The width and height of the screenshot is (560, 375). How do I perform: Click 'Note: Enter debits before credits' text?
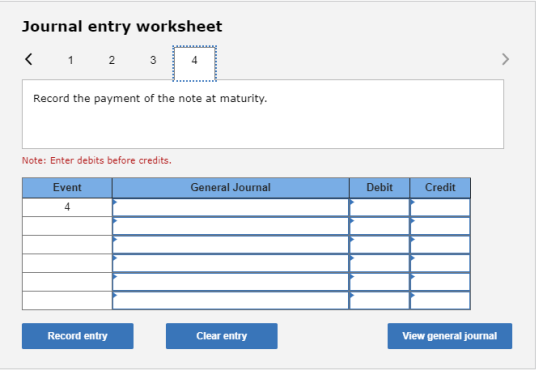tap(97, 160)
